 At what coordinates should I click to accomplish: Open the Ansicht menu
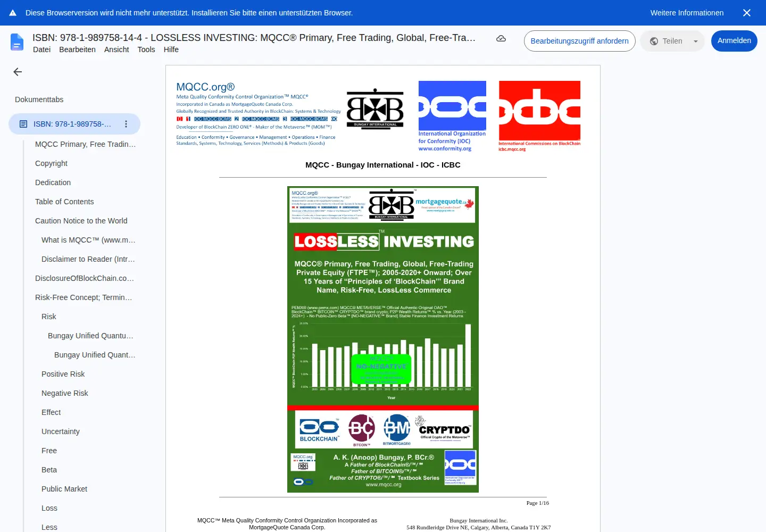click(x=116, y=49)
